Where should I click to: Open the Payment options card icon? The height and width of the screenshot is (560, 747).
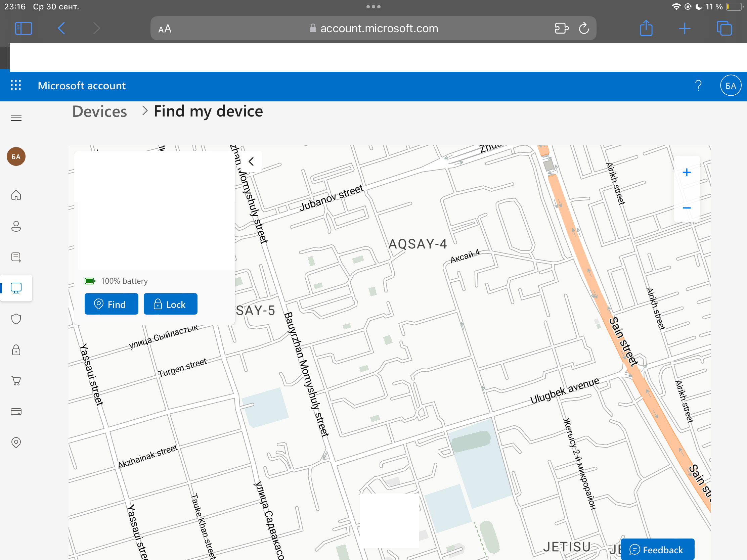[x=16, y=412]
